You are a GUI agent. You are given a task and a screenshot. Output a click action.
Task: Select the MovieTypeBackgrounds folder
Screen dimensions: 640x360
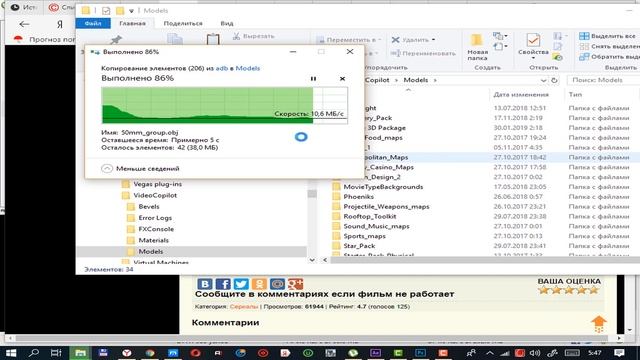(x=383, y=187)
